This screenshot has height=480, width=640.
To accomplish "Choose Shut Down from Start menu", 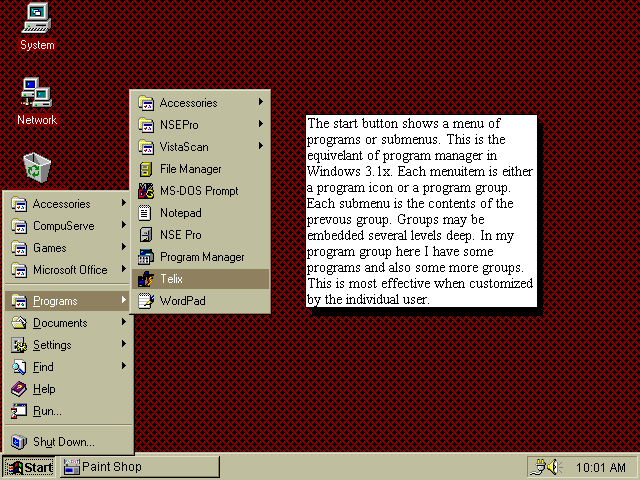I will click(64, 442).
